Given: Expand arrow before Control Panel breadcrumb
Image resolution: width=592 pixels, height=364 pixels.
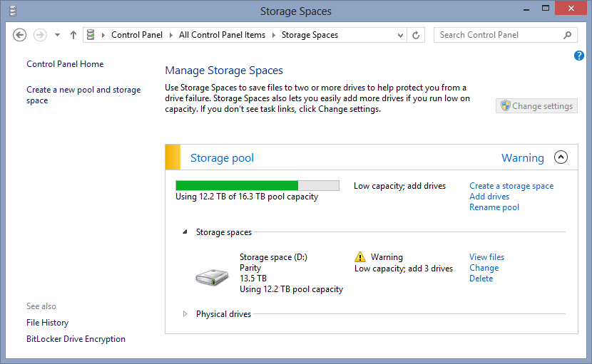Looking at the screenshot, I should tap(103, 35).
